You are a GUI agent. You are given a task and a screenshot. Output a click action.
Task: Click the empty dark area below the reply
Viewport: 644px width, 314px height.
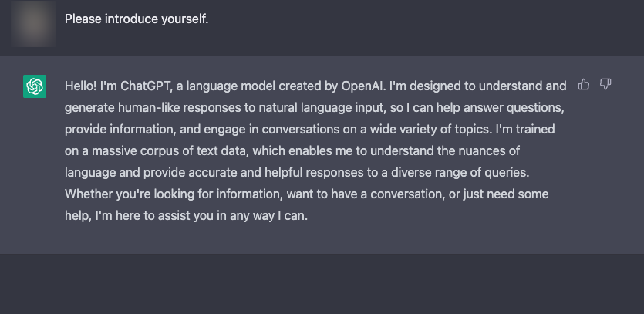point(322,284)
